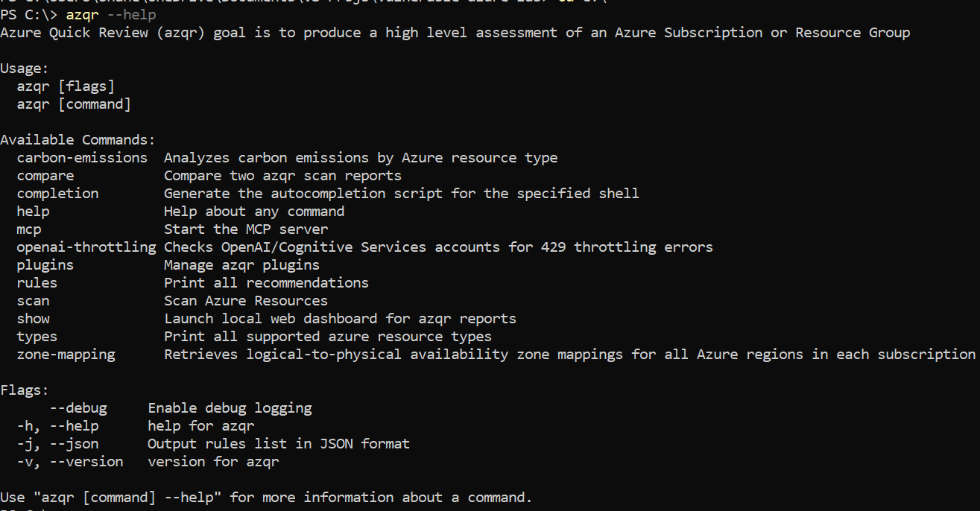The height and width of the screenshot is (511, 980).
Task: Click the "zone-mapping" command text
Action: (x=66, y=355)
